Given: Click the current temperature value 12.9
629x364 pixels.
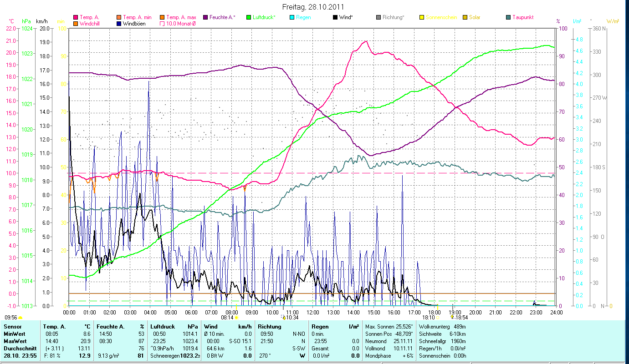Looking at the screenshot, I should tap(85, 356).
